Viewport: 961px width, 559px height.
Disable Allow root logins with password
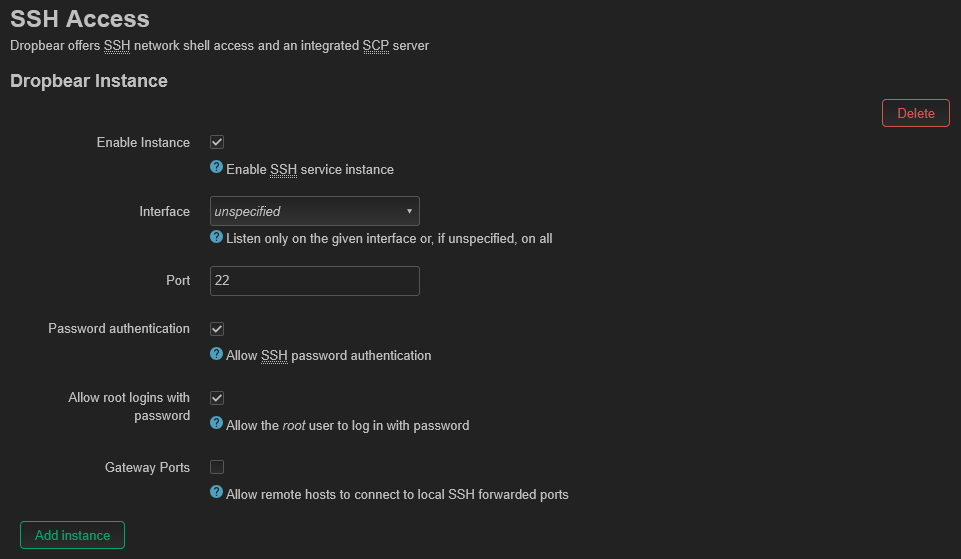tap(217, 398)
